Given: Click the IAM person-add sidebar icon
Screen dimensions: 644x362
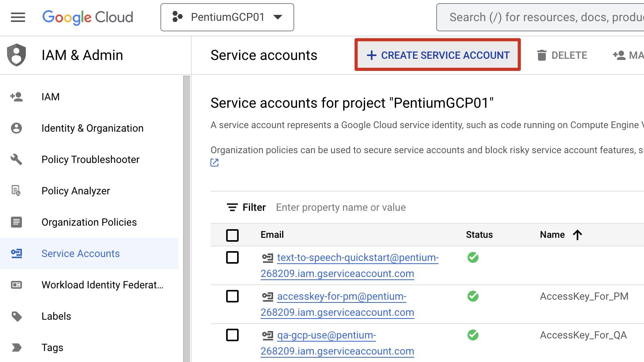Looking at the screenshot, I should tap(16, 97).
